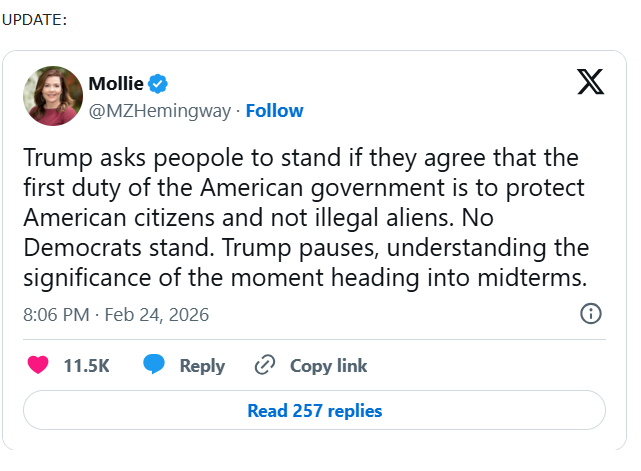Click the X logo on the tweet

click(x=591, y=83)
